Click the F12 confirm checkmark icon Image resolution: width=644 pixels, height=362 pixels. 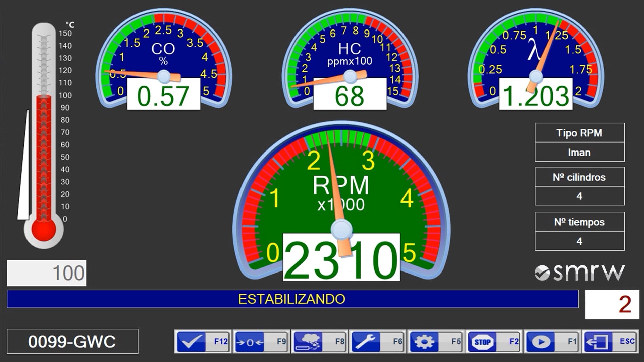pos(192,343)
